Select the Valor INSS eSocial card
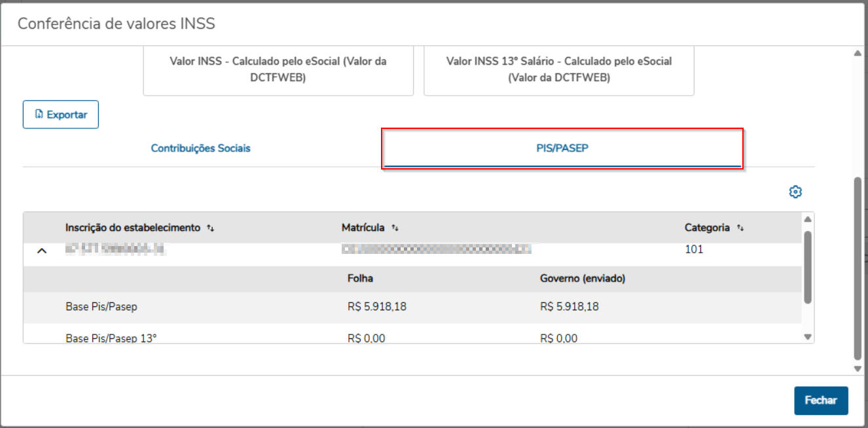The width and height of the screenshot is (868, 428). coord(278,69)
